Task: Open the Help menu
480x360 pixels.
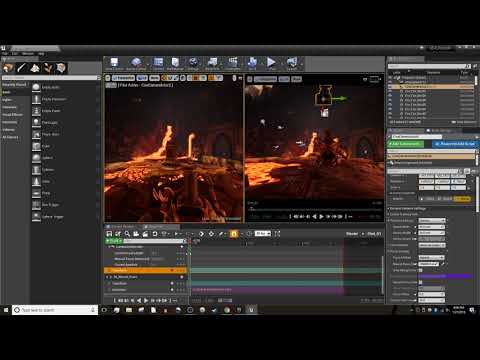Action: [41, 54]
